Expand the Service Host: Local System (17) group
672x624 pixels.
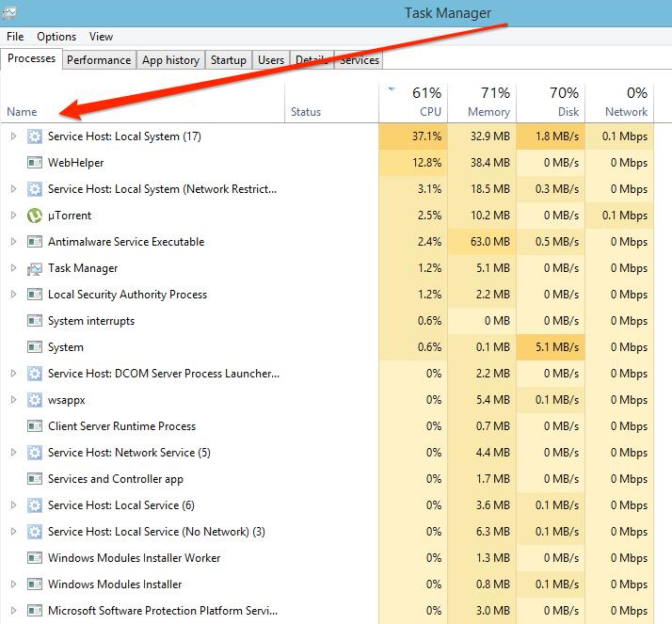(13, 136)
